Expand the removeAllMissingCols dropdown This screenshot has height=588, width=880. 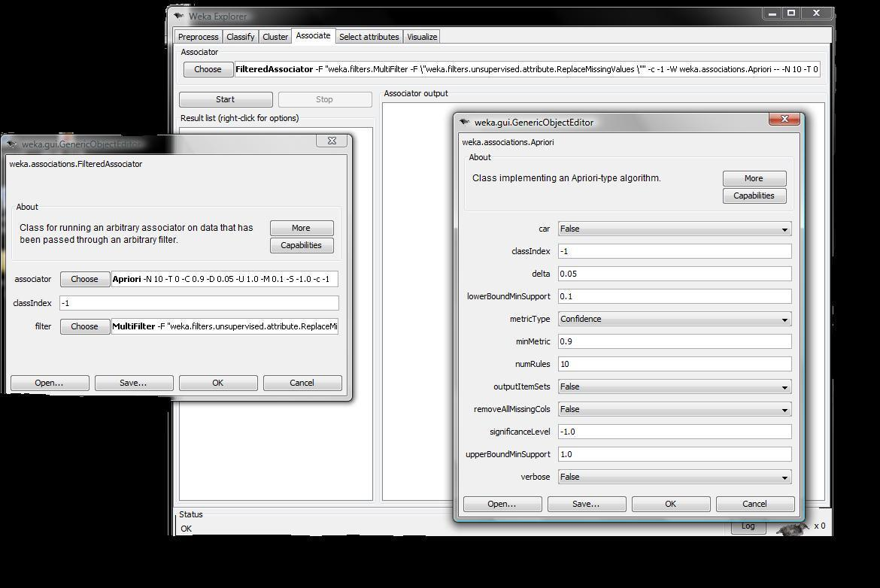675,409
